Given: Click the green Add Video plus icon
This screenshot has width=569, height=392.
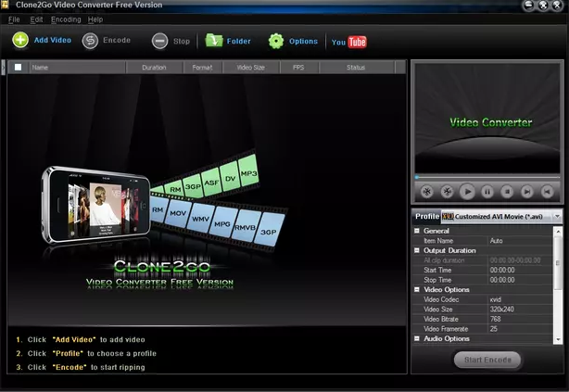Looking at the screenshot, I should tap(20, 40).
